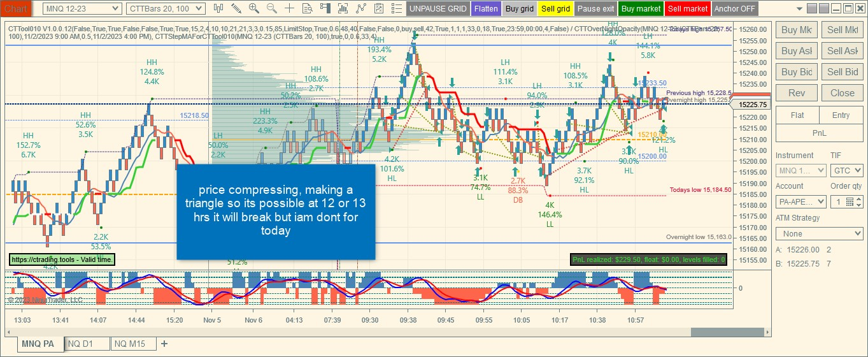The width and height of the screenshot is (868, 357).
Task: Open the data box icon
Action: pyautogui.click(x=308, y=8)
